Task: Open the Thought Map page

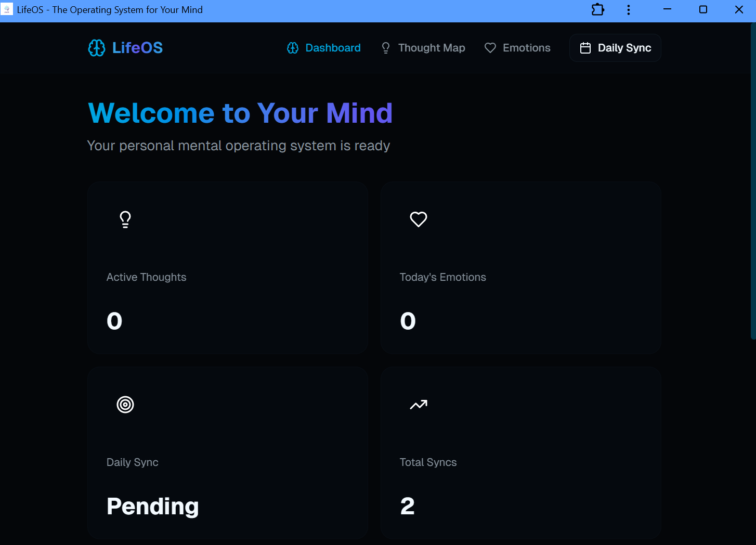Action: [431, 48]
